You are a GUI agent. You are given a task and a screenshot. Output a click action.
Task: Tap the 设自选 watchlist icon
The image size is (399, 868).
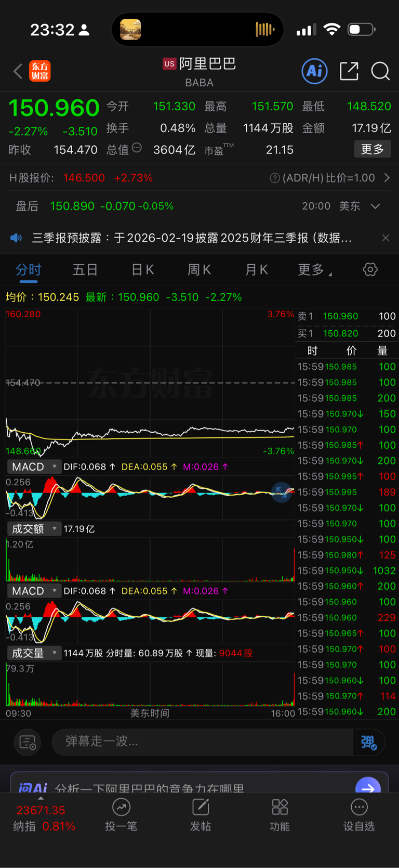click(359, 807)
